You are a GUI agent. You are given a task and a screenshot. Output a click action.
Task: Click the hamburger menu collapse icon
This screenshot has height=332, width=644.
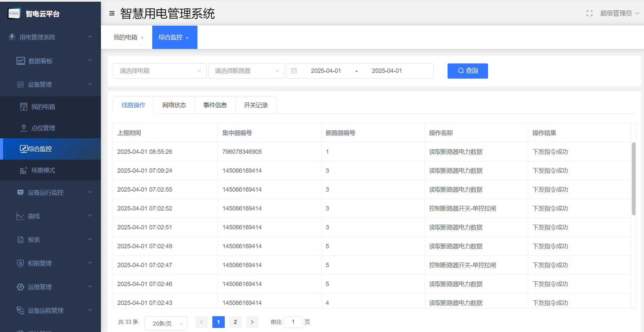click(x=112, y=13)
